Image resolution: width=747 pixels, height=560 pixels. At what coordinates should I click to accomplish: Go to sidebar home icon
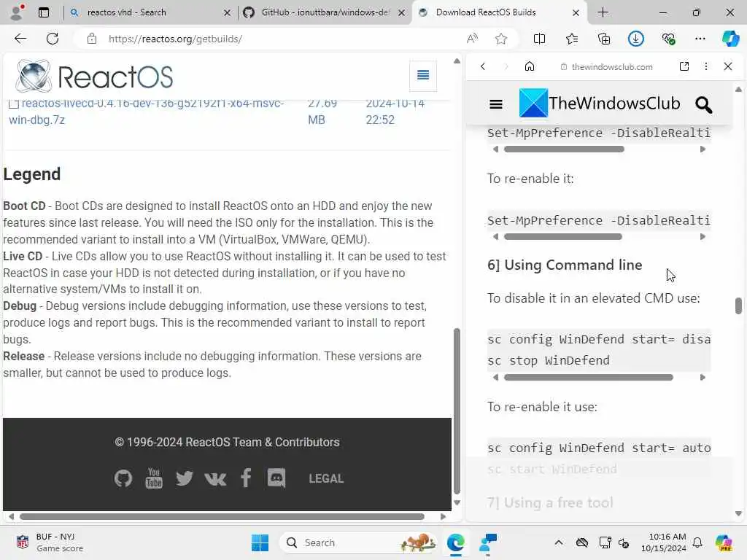(x=530, y=66)
